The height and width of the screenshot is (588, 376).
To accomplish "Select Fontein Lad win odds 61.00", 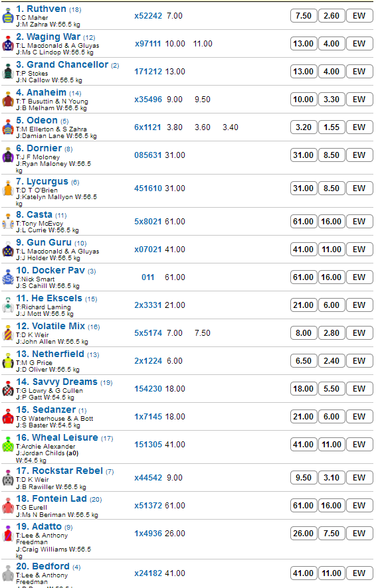I will pyautogui.click(x=304, y=506).
